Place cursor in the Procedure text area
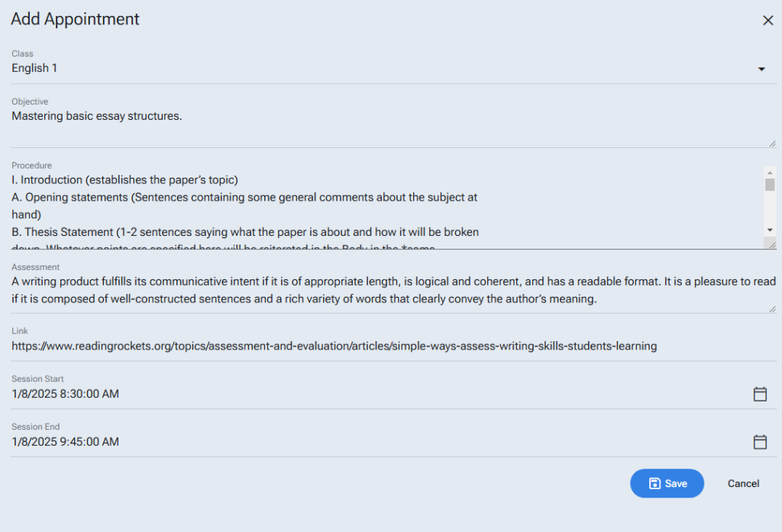Screen dimensions: 782x532 coord(382,206)
